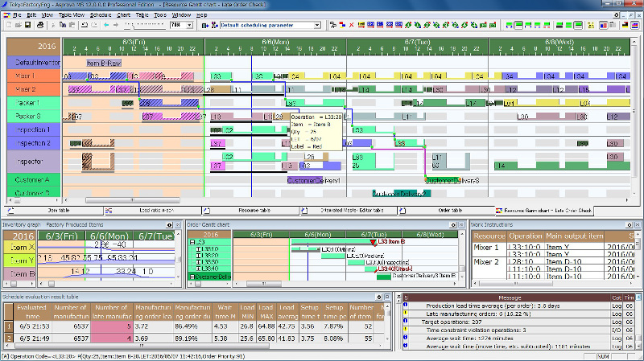Click the Print icon in the toolbar
The image size is (644, 361).
pyautogui.click(x=40, y=25)
